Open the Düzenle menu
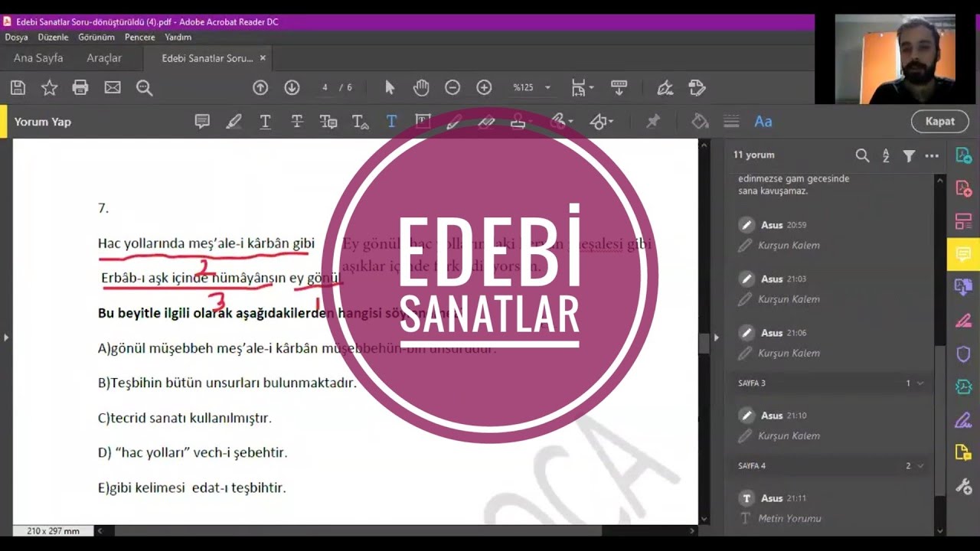 pyautogui.click(x=54, y=37)
